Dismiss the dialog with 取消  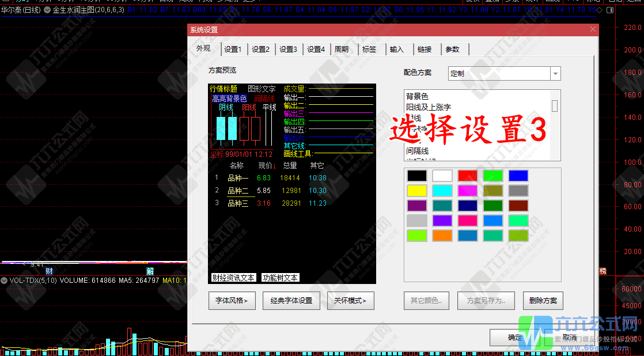coord(569,338)
